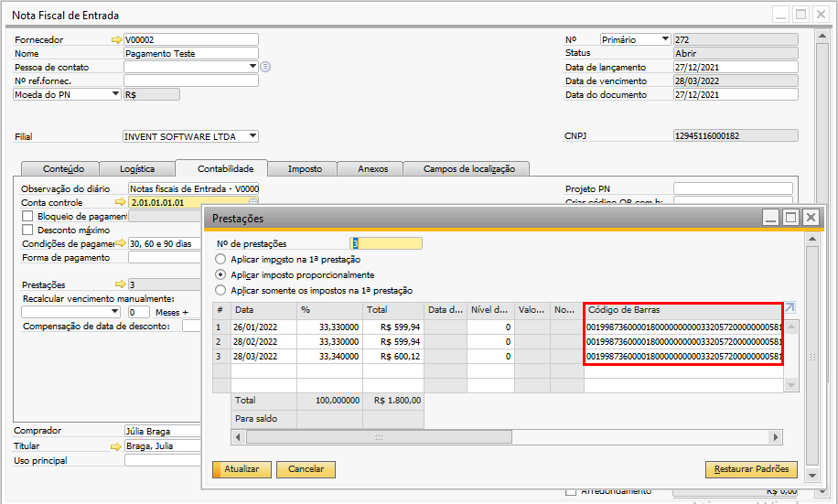Screen dimensions: 838x504
Task: Click Uso principal input field
Action: click(x=163, y=461)
